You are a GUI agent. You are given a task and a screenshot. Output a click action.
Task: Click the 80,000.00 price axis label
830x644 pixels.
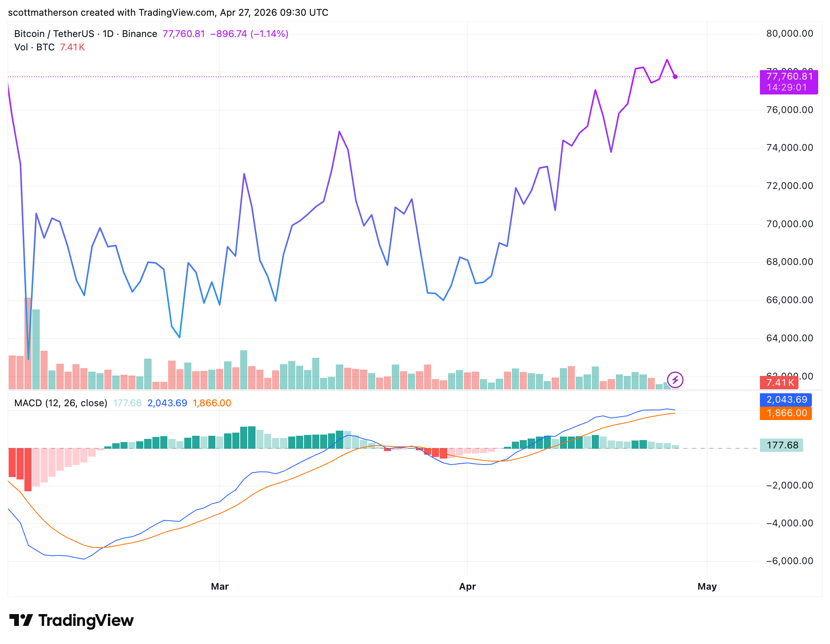pyautogui.click(x=789, y=33)
